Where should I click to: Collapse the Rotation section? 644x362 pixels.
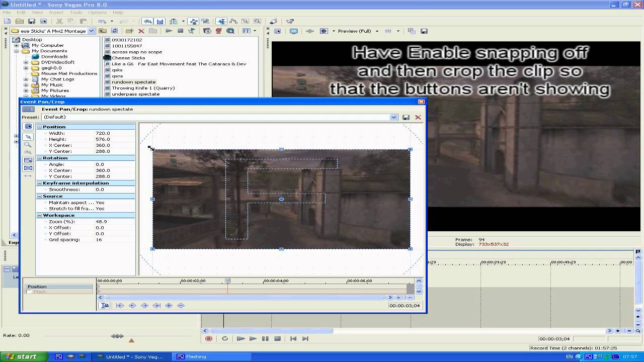(x=39, y=158)
